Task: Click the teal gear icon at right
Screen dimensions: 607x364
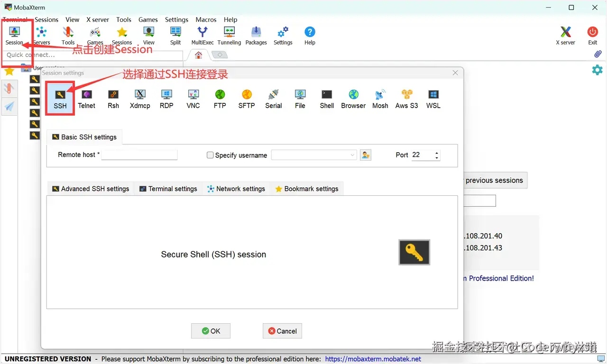Action: point(597,70)
